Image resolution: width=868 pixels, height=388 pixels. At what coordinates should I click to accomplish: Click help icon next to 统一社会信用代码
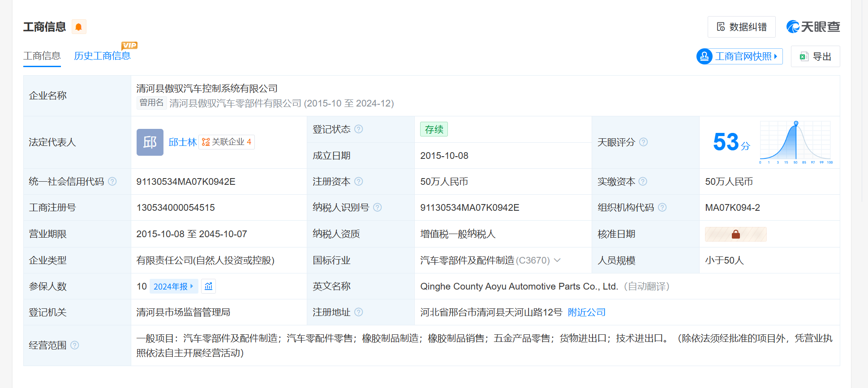pyautogui.click(x=112, y=182)
